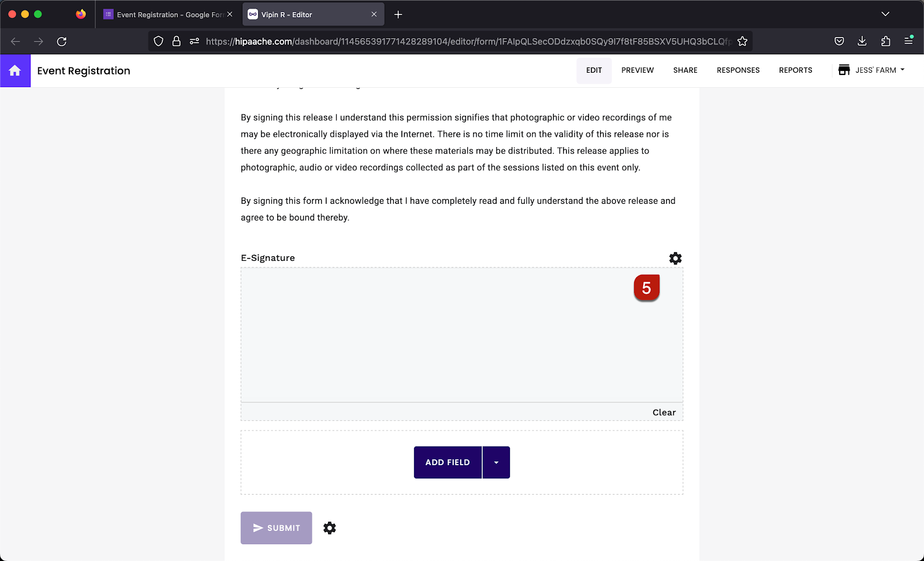Viewport: 924px width, 561px height.
Task: Open the PREVIEW view
Action: pos(637,70)
